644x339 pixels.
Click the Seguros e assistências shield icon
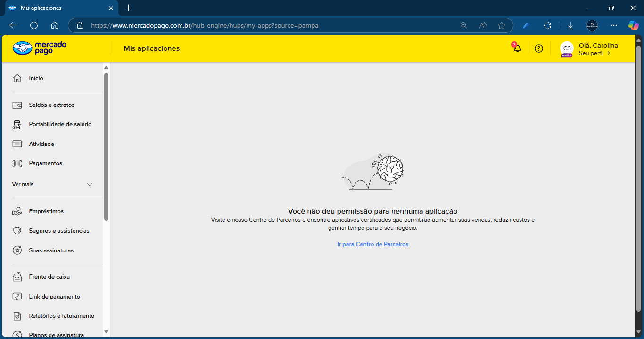point(17,231)
